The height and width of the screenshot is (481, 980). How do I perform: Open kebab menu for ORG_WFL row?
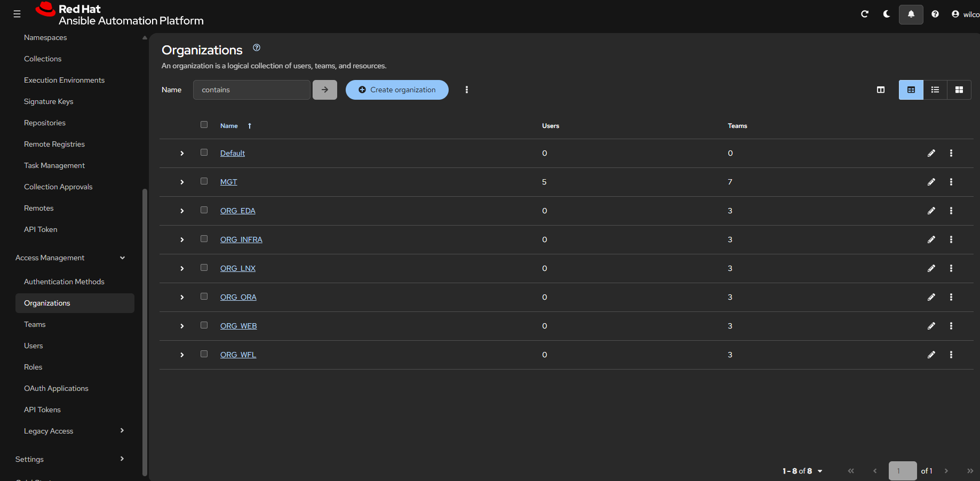point(951,355)
